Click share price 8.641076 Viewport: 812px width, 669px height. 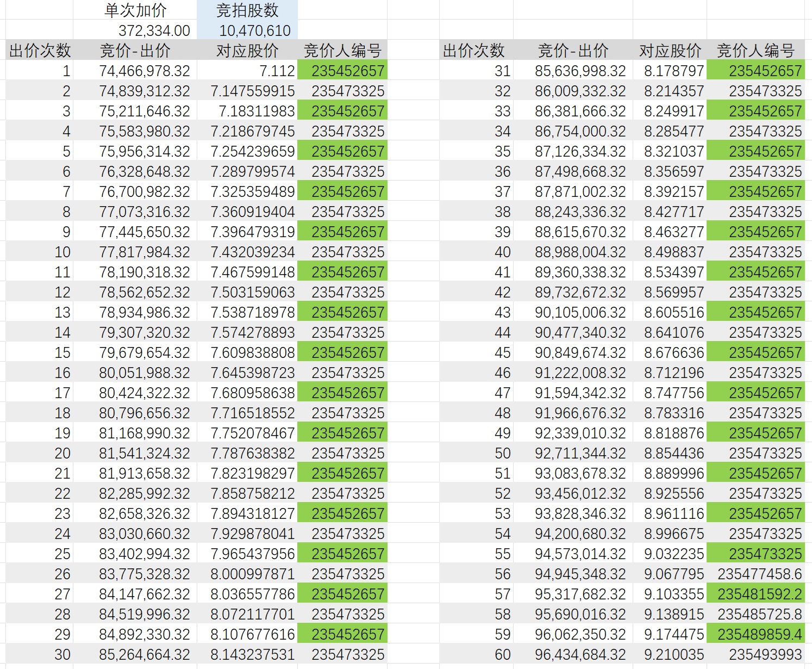pos(670,332)
